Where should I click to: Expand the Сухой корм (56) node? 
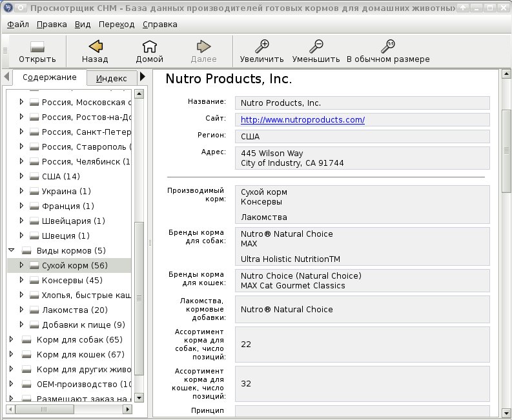[21, 265]
